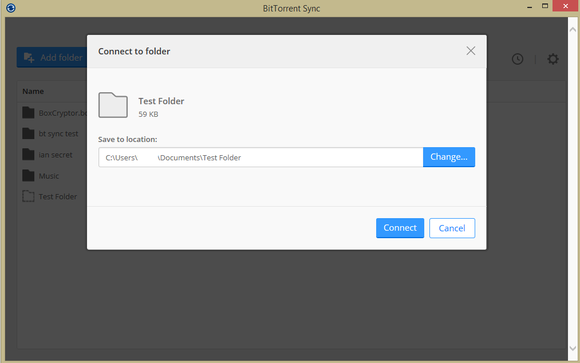Close the Connect to folder dialog with X

click(471, 51)
